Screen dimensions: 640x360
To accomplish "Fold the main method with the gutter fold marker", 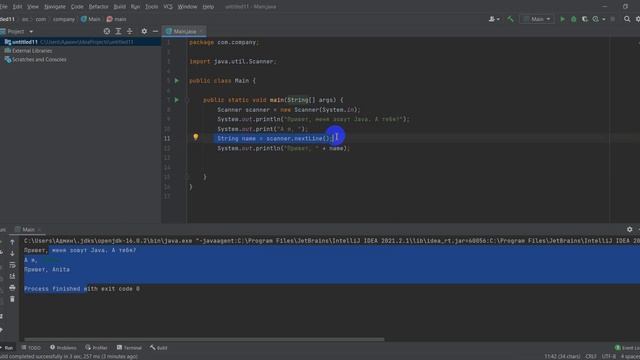I will (187, 100).
